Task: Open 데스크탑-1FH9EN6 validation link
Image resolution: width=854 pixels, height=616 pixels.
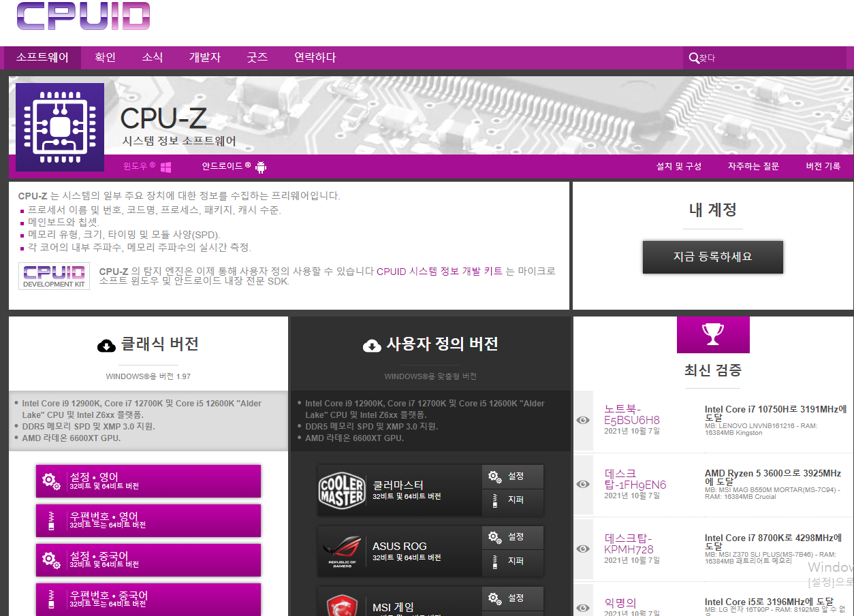Action: pos(635,479)
